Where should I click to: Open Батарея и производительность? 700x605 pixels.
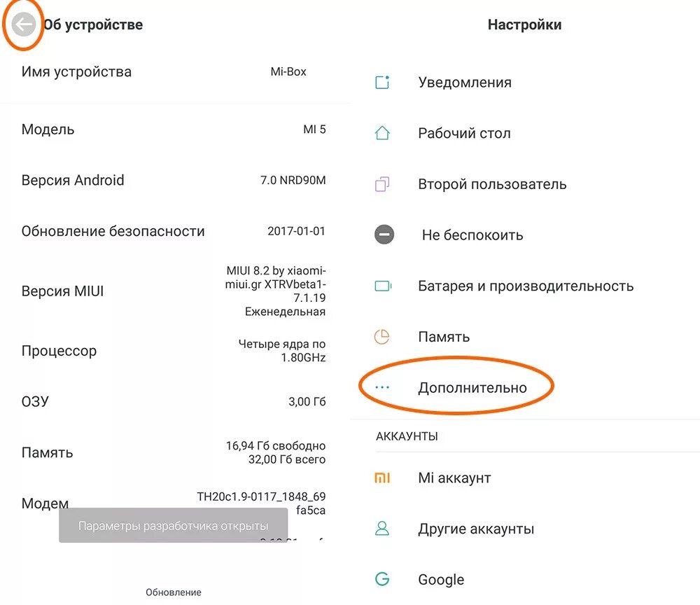[526, 286]
